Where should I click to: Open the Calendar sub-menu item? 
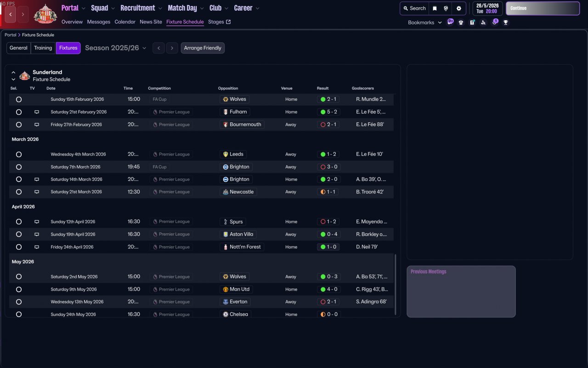tap(125, 22)
